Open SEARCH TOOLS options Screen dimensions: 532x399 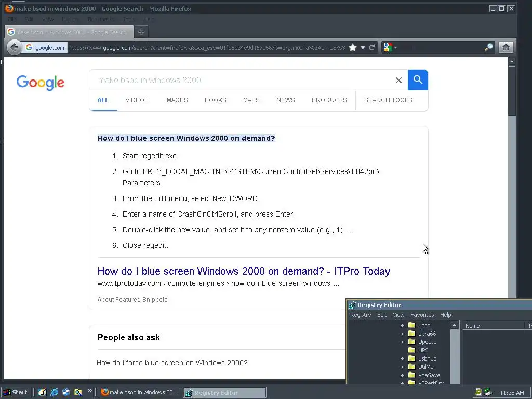pyautogui.click(x=388, y=100)
